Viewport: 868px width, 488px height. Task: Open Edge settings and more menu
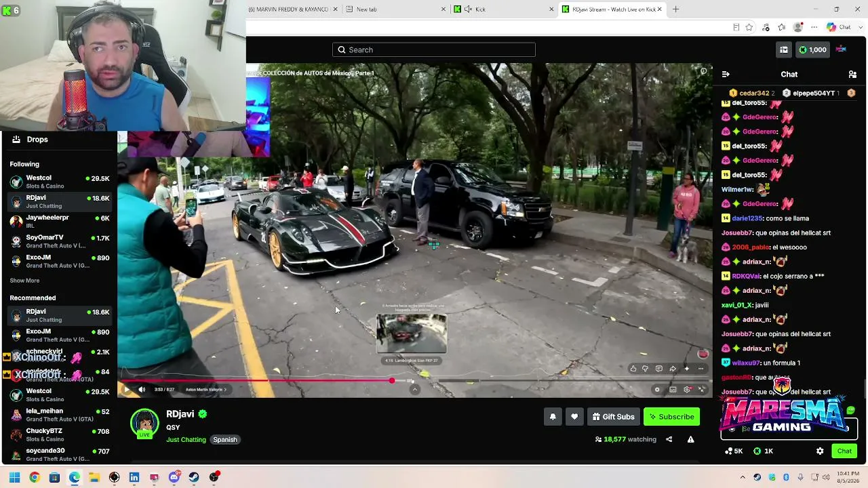[814, 27]
